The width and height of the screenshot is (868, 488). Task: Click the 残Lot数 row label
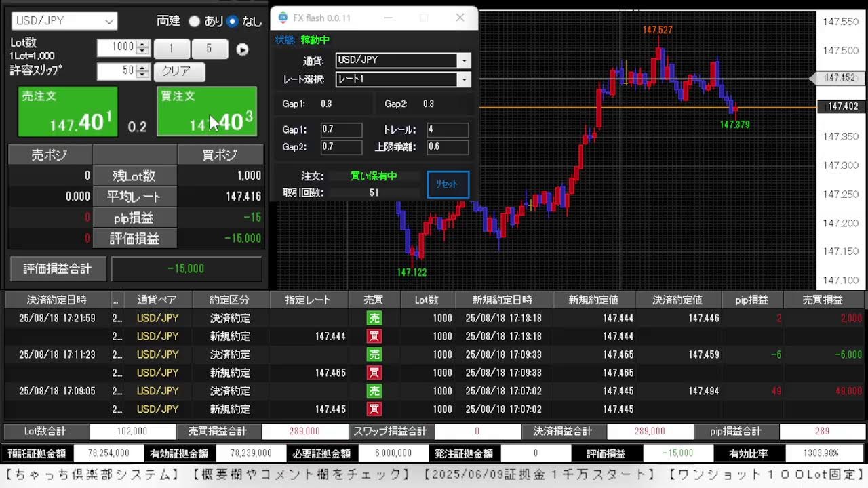134,176
